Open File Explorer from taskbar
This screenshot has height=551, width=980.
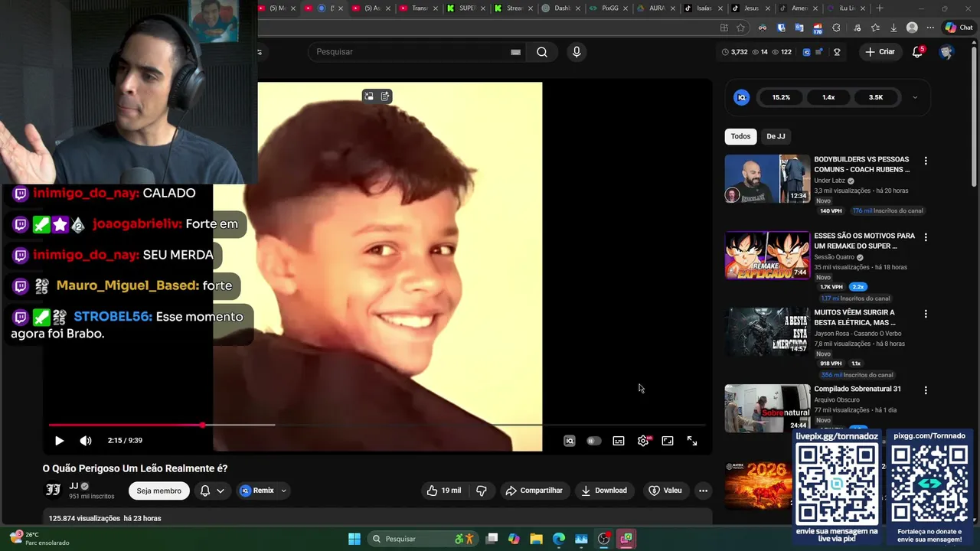coord(536,539)
